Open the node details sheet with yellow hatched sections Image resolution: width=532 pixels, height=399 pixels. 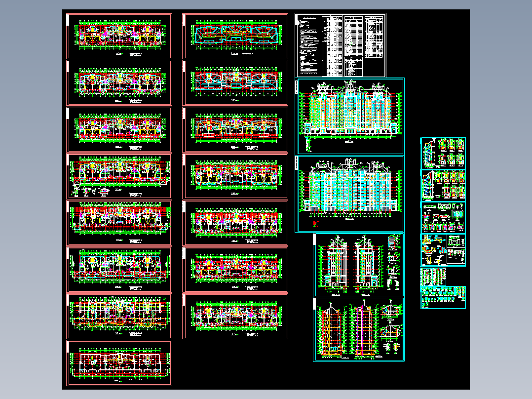click(443, 250)
